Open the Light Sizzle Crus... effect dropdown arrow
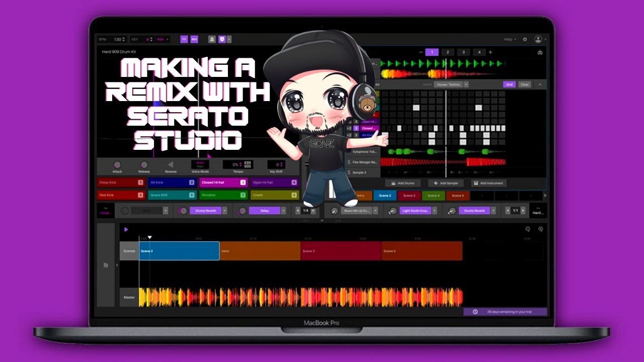 point(434,211)
